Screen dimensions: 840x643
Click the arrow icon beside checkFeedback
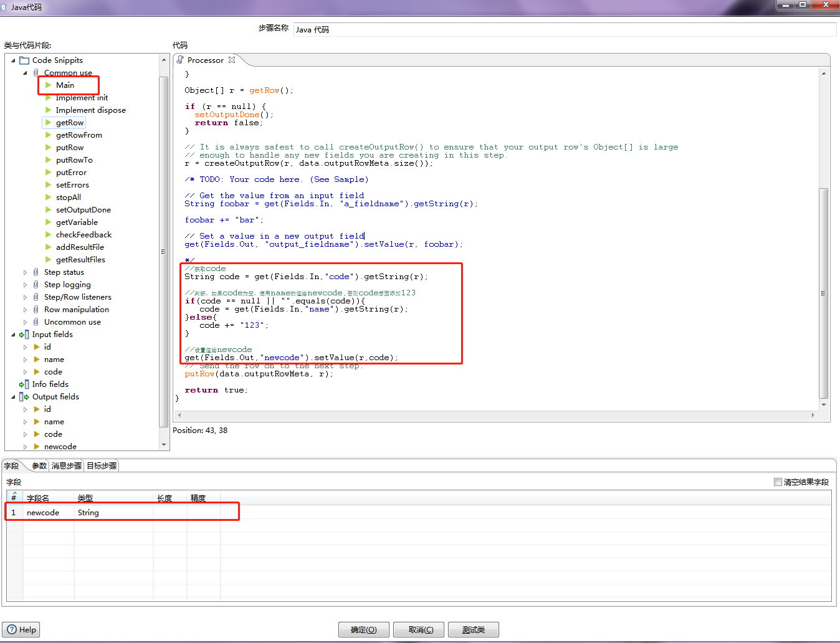[x=49, y=235]
